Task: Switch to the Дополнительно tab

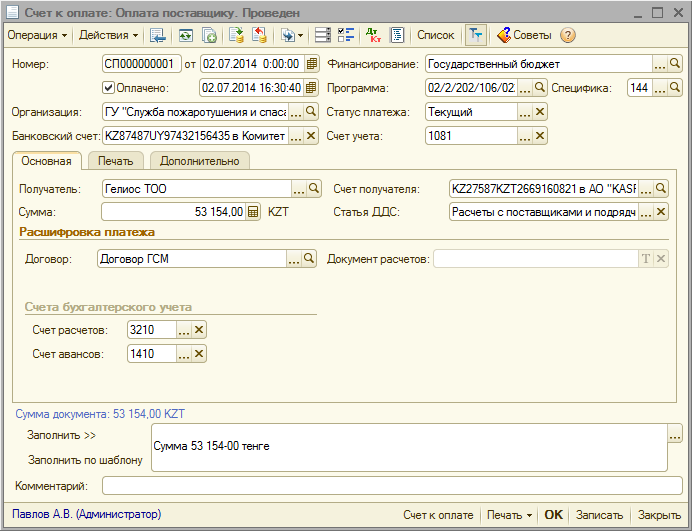Action: point(198,161)
